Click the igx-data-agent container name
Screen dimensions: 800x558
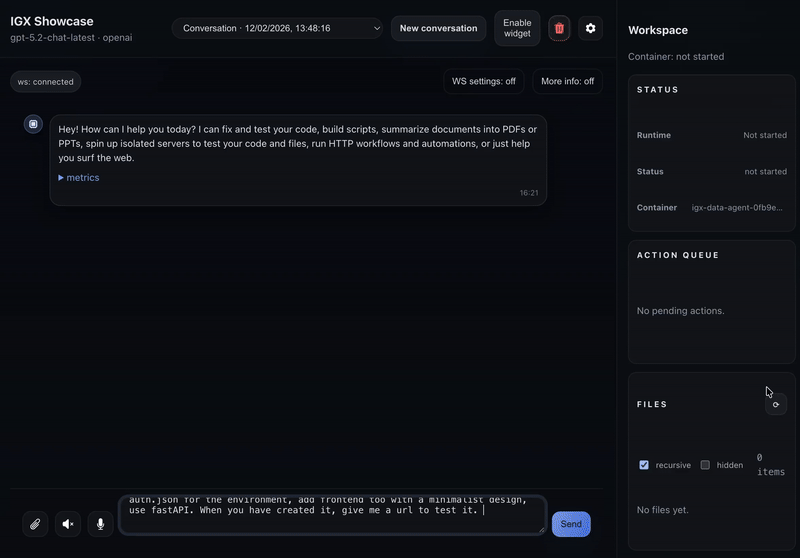[x=737, y=208]
